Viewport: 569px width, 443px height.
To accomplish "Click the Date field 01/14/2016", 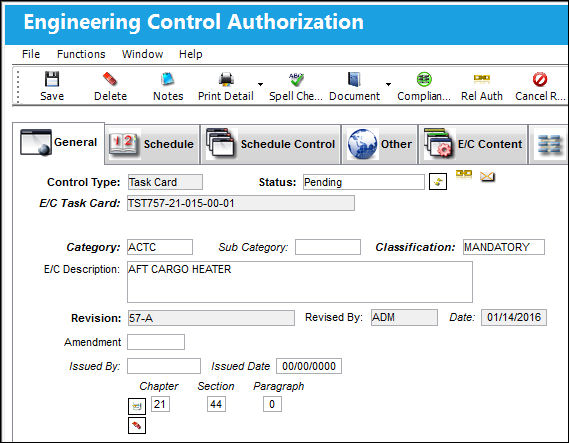I will tap(514, 318).
